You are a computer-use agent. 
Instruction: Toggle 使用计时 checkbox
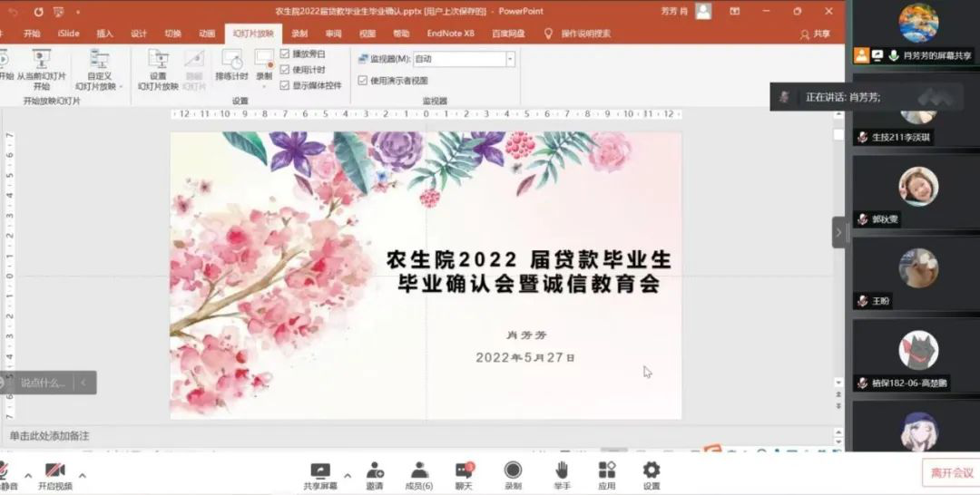click(x=285, y=70)
